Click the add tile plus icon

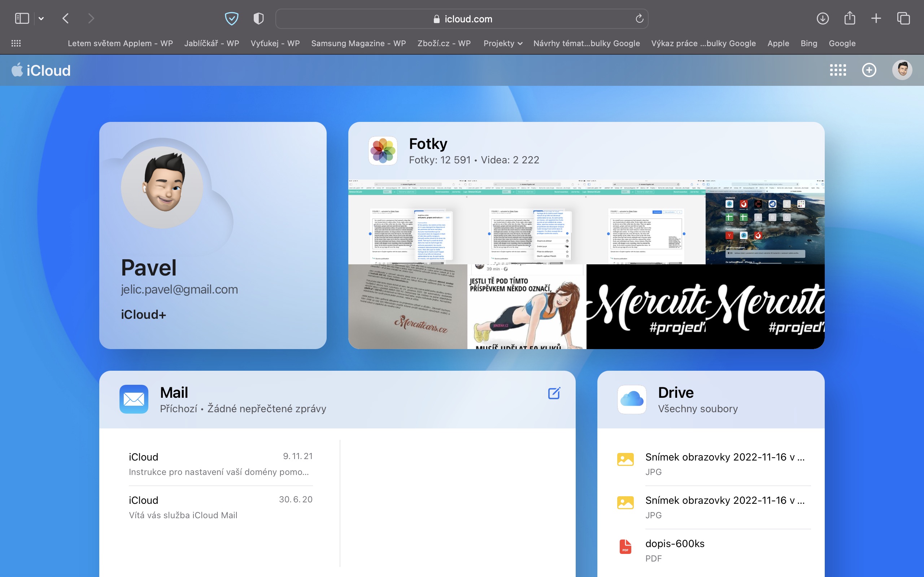(869, 70)
